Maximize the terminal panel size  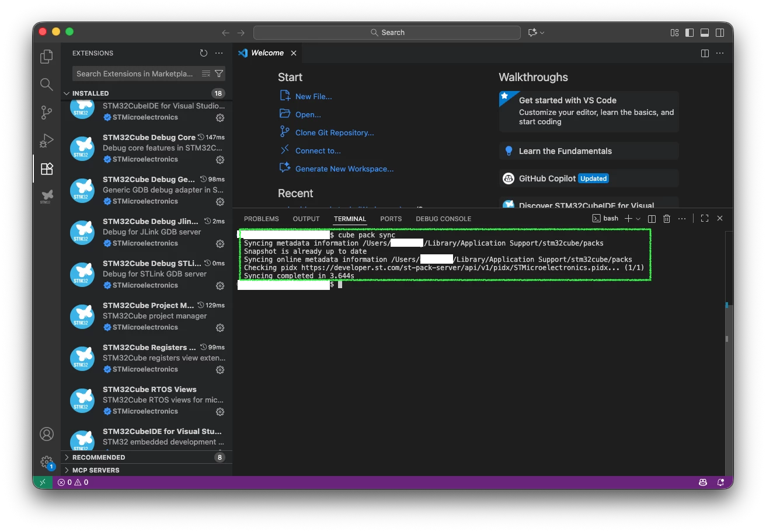[705, 218]
